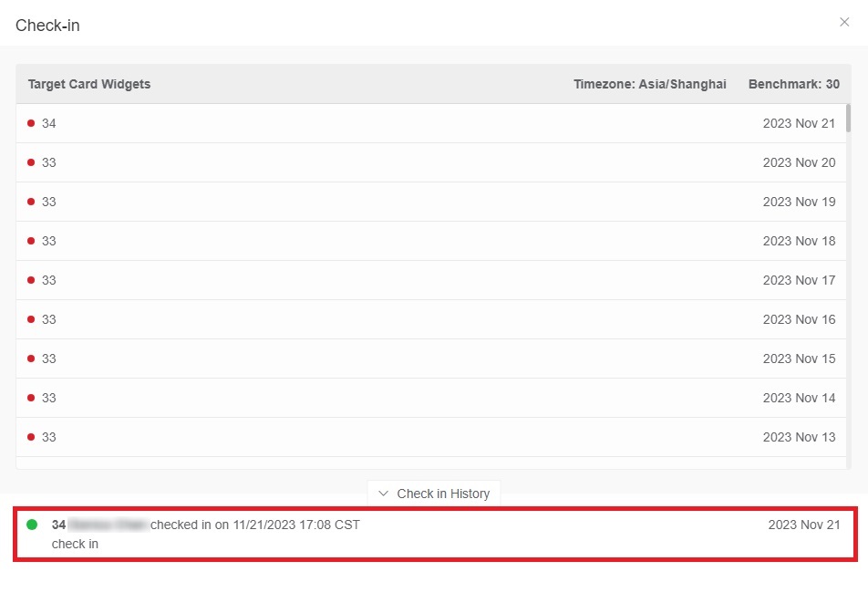Click the Target Card Widgets header
Viewport: 868px width, 603px height.
coord(89,84)
